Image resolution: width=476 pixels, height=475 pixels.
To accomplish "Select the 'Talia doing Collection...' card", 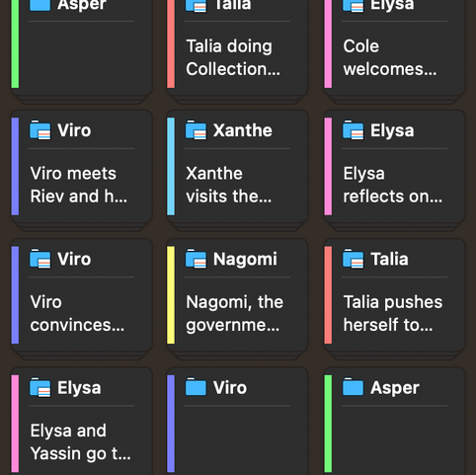I will point(237,46).
